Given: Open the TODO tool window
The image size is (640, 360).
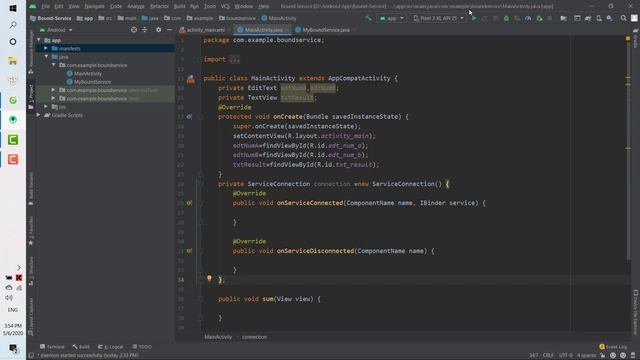Looking at the screenshot, I should (x=142, y=347).
